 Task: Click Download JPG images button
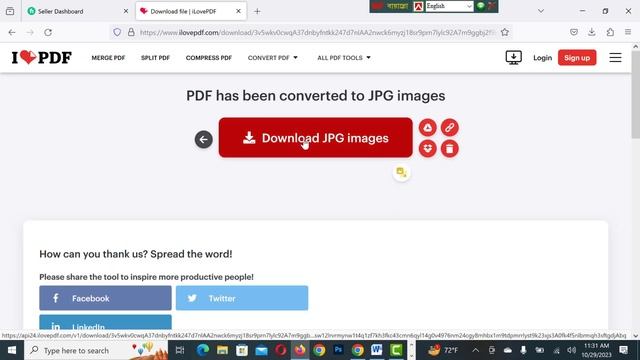tap(316, 138)
